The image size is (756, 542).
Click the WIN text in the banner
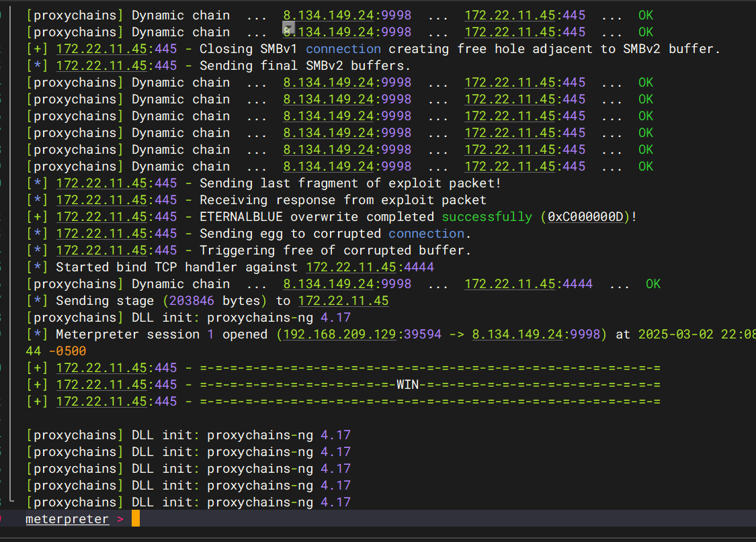407,384
